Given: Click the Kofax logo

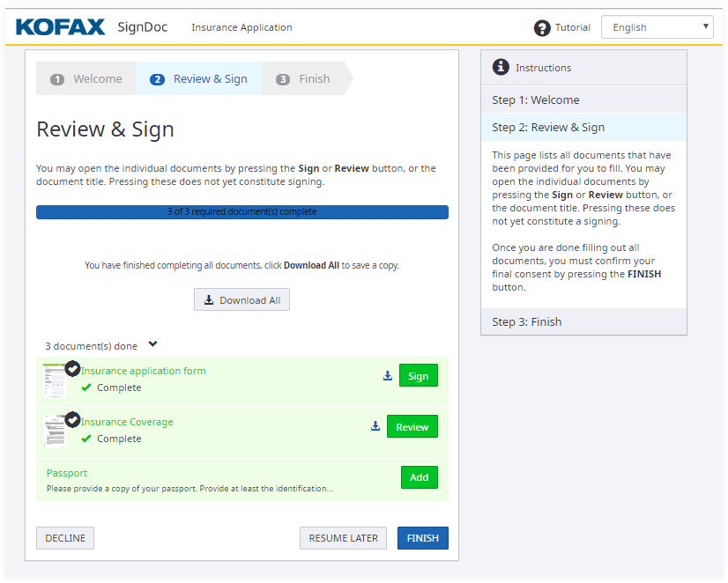Looking at the screenshot, I should (x=60, y=27).
